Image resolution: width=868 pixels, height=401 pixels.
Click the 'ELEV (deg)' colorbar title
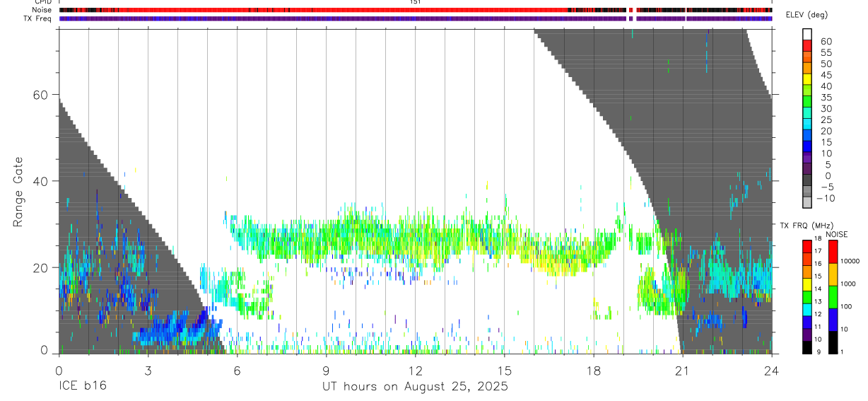pyautogui.click(x=807, y=15)
